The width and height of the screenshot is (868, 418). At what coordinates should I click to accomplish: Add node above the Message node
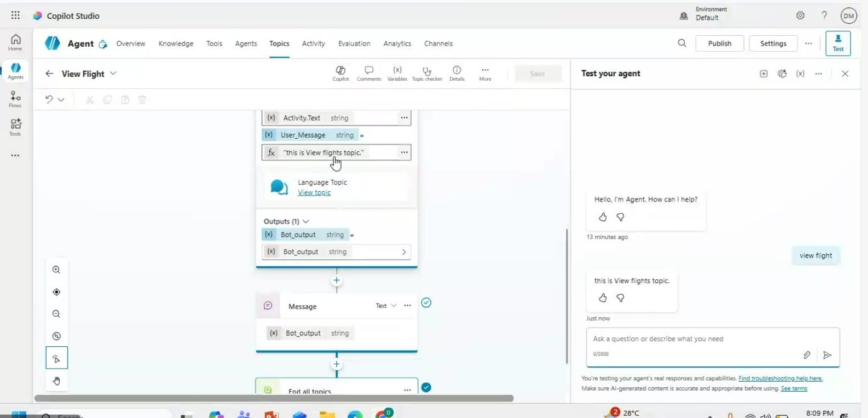tap(336, 280)
